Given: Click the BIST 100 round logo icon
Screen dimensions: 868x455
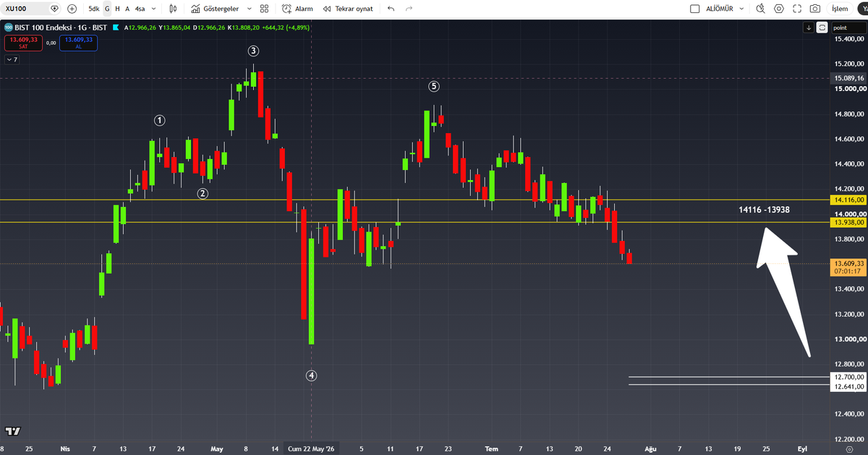Looking at the screenshot, I should [7, 27].
